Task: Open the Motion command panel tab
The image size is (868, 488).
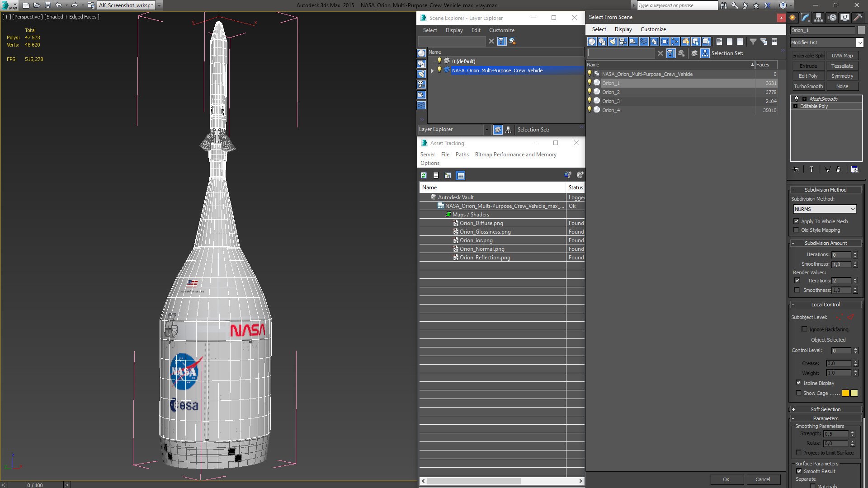Action: pos(832,18)
